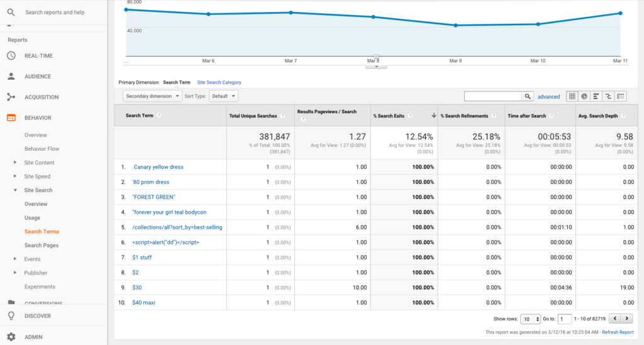Click help icon beside % Search Refinements

pyautogui.click(x=494, y=116)
